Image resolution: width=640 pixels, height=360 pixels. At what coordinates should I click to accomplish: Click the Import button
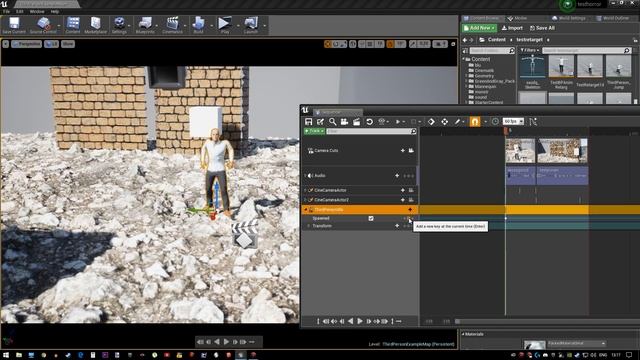(x=512, y=28)
